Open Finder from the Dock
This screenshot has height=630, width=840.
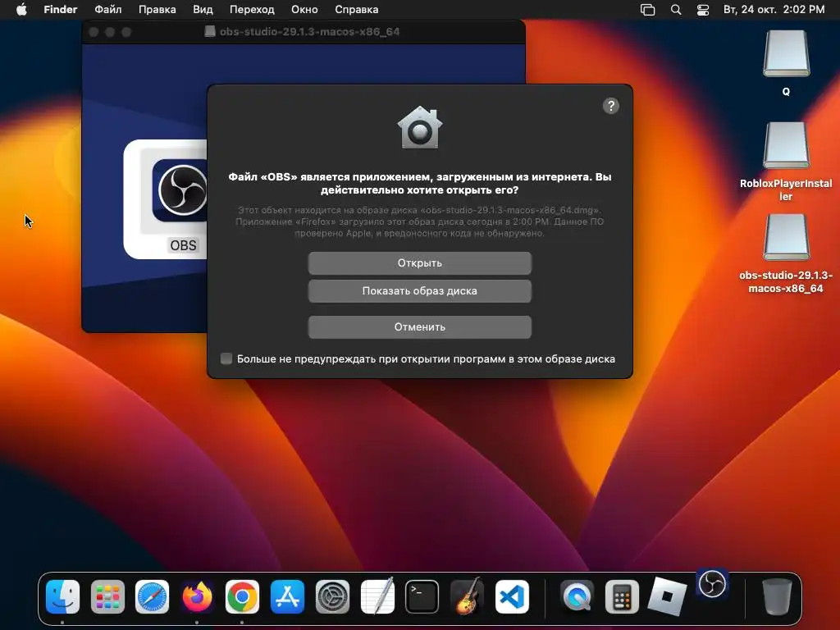62,597
